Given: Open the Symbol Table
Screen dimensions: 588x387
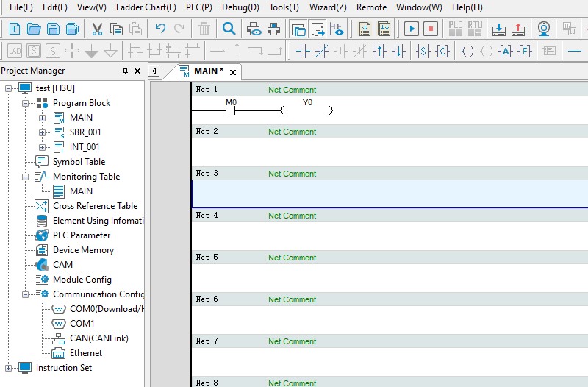Looking at the screenshot, I should coord(79,162).
